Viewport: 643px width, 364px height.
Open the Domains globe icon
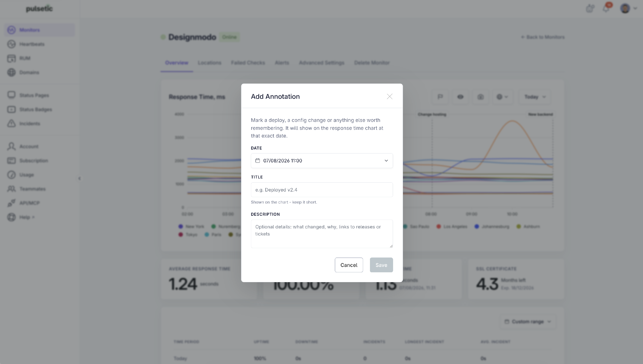[x=11, y=72]
